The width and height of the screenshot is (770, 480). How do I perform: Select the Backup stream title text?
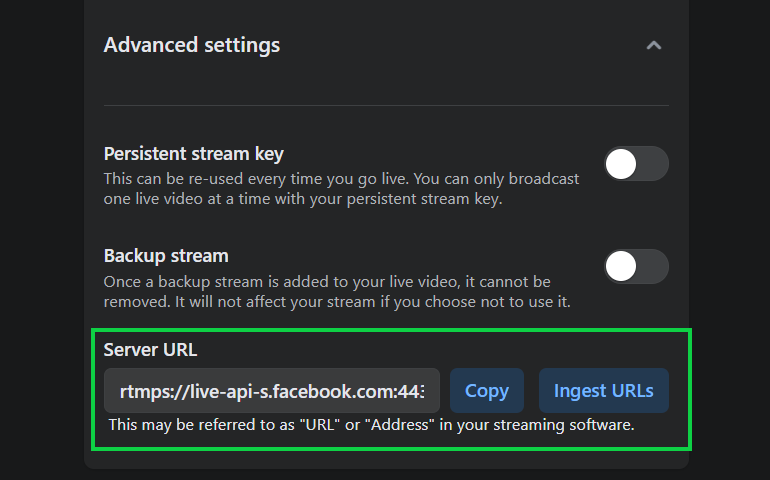(166, 256)
